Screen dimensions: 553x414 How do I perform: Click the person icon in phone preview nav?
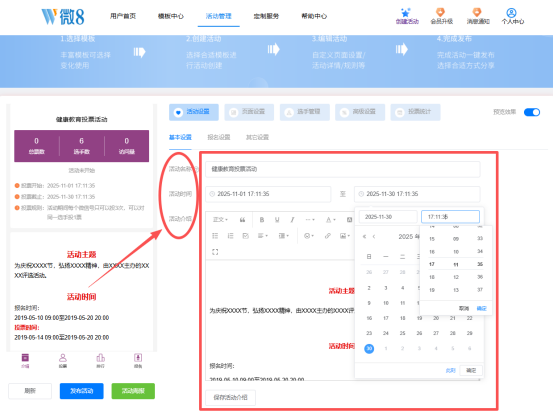(x=63, y=358)
